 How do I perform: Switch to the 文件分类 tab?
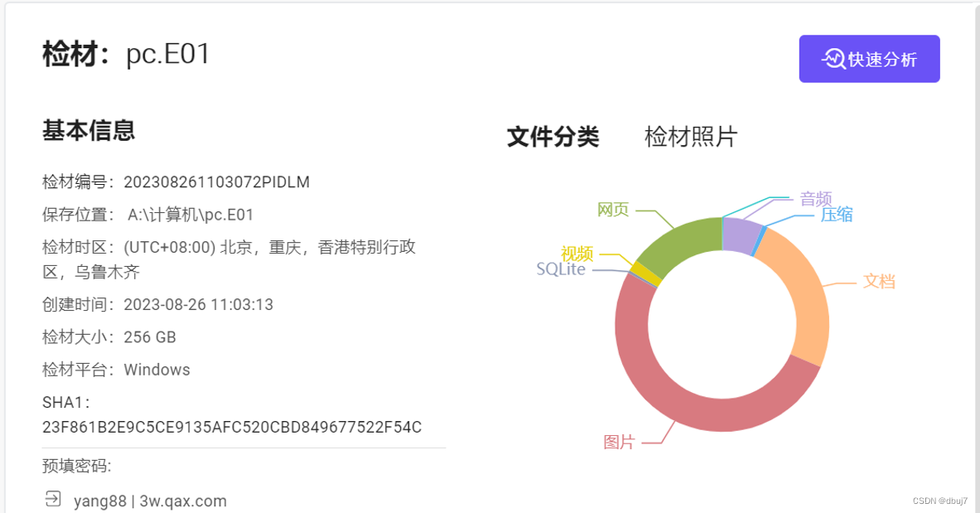click(x=554, y=136)
